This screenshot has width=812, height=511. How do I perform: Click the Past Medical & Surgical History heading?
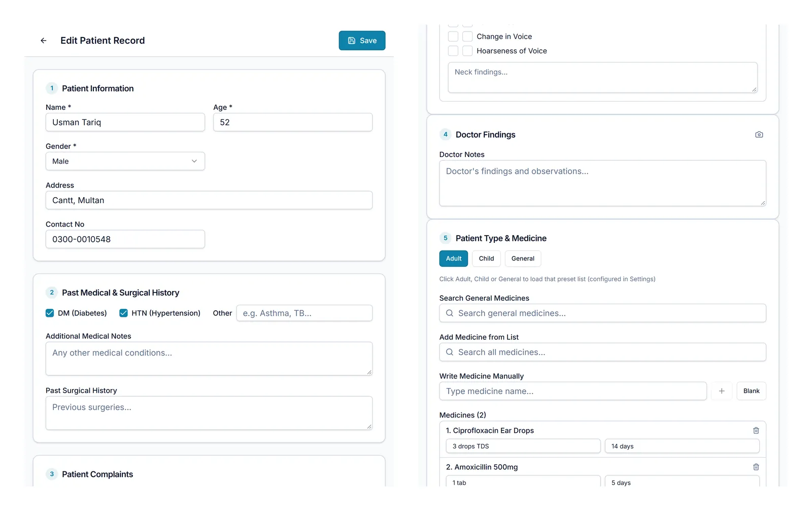tap(121, 293)
